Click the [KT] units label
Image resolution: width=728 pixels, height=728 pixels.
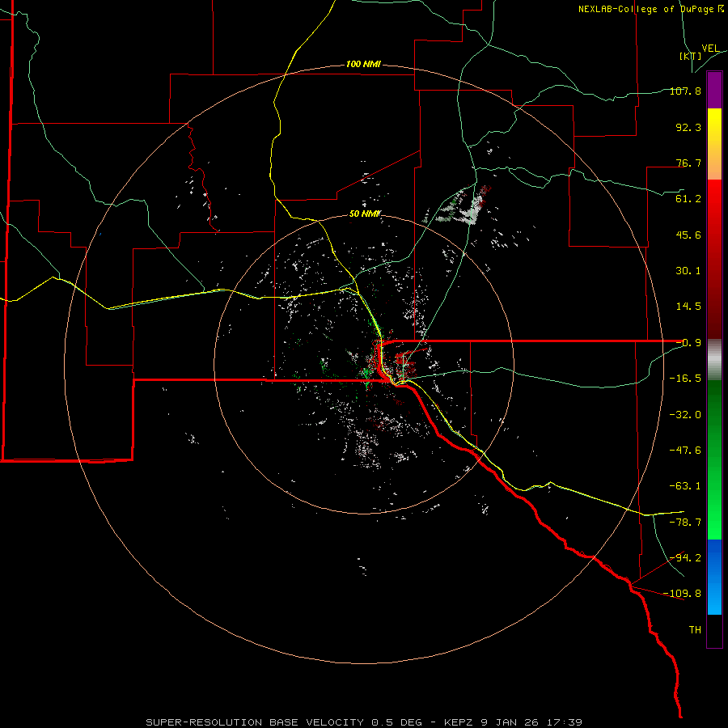690,56
